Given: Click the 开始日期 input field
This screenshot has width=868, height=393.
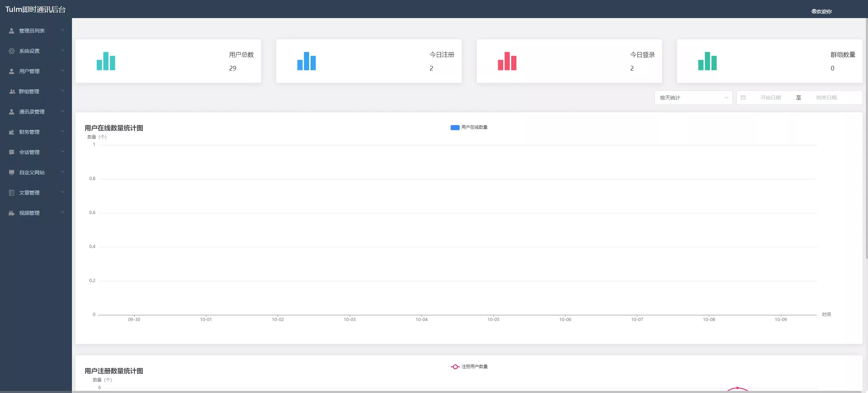Looking at the screenshot, I should (770, 98).
